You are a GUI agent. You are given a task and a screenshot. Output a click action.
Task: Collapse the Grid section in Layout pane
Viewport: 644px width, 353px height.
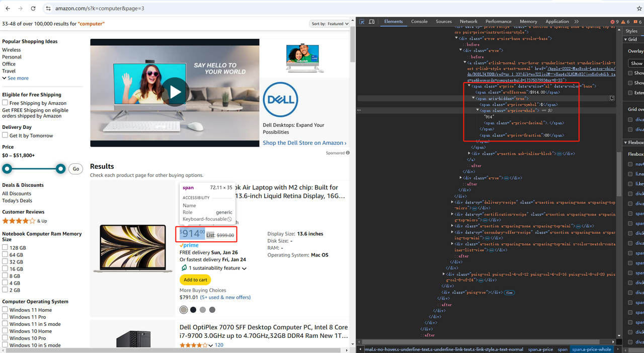pos(626,39)
